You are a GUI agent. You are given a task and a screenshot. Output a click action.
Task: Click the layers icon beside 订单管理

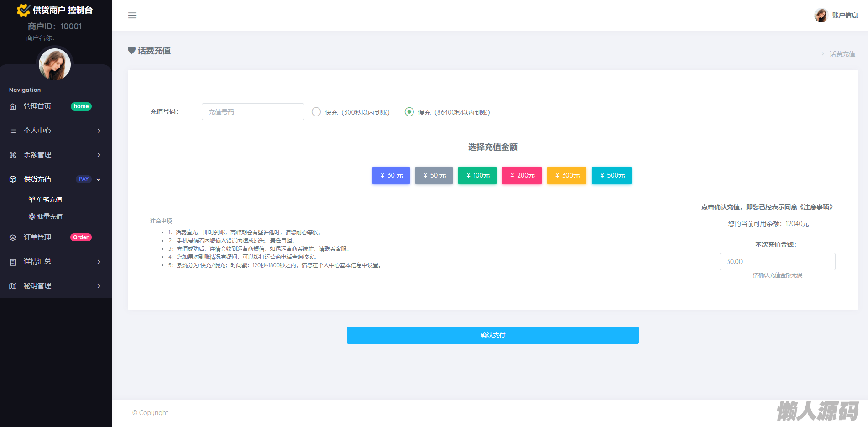(13, 237)
